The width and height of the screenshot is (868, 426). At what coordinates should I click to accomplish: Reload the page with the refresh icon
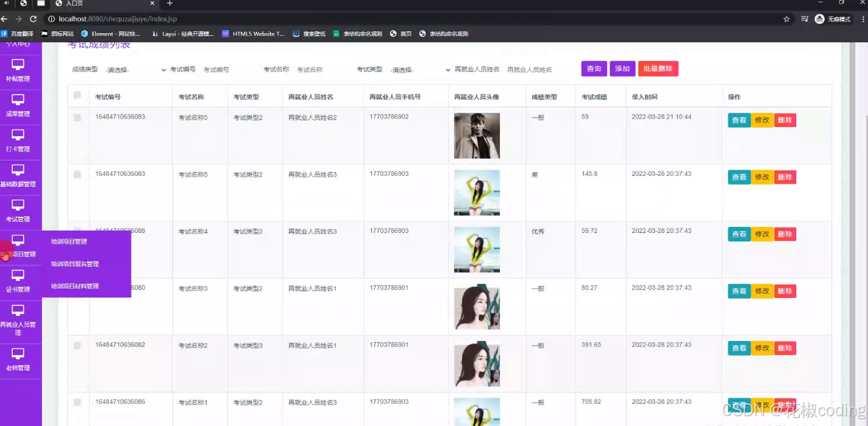point(34,19)
